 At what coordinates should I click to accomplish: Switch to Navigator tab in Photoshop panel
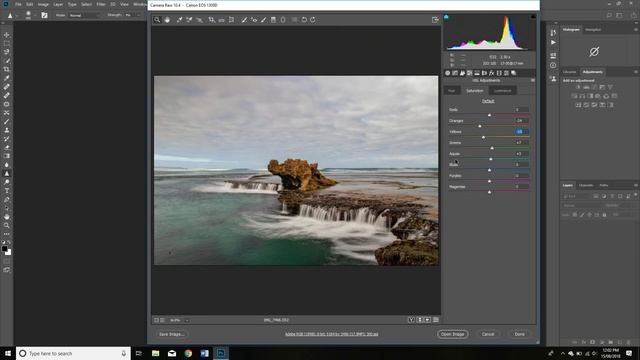(x=593, y=30)
